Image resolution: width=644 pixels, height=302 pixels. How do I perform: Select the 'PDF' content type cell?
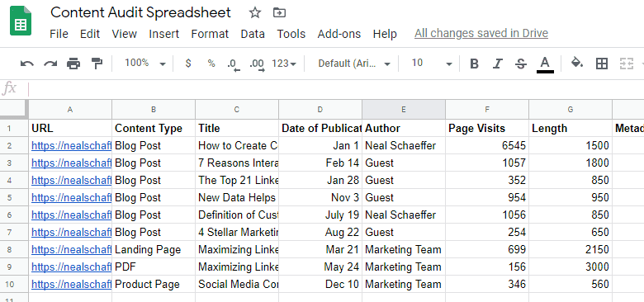(154, 267)
